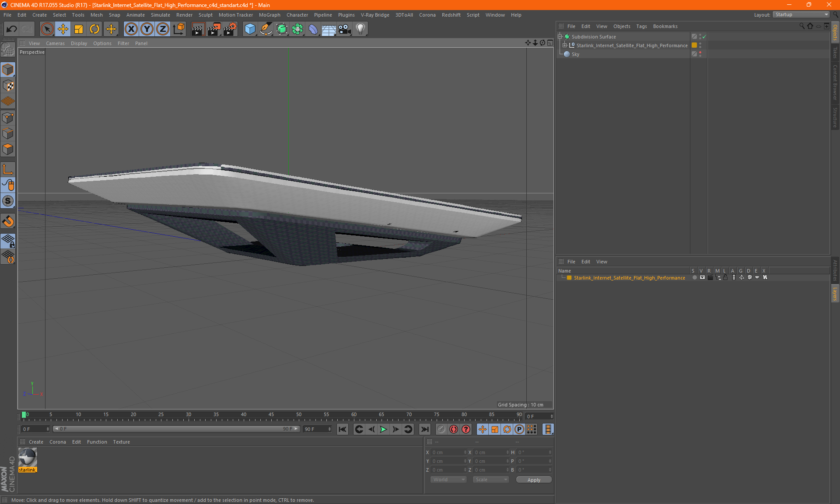Go to end of animation
This screenshot has height=504, width=840.
click(x=424, y=429)
